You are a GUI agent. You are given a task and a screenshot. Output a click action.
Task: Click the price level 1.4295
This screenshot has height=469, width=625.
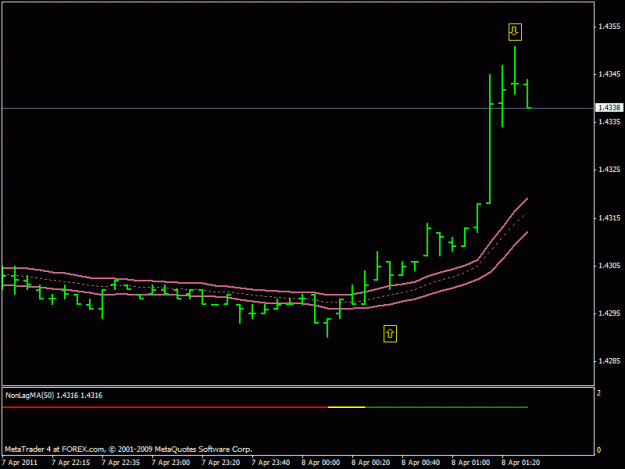pyautogui.click(x=609, y=313)
